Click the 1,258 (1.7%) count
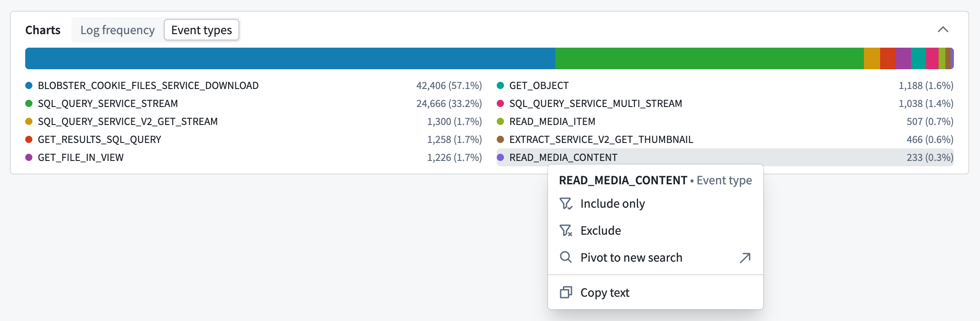Image resolution: width=980 pixels, height=321 pixels. pyautogui.click(x=454, y=139)
